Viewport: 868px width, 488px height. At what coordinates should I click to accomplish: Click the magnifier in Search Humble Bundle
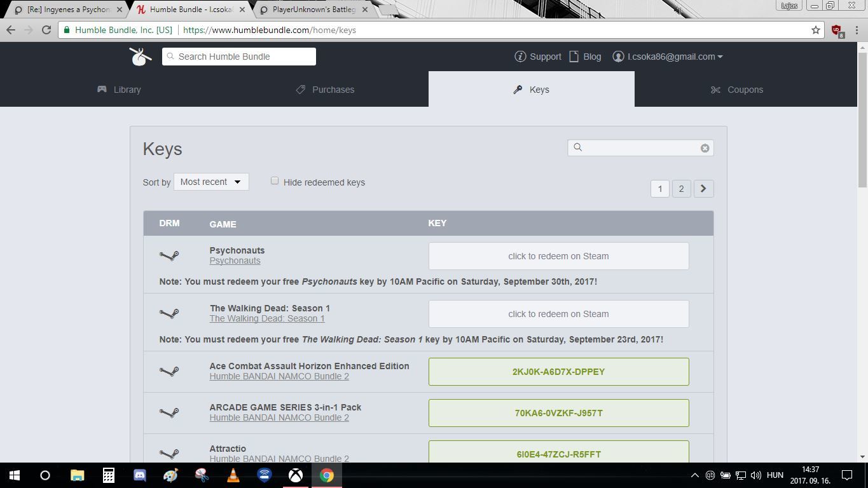click(x=170, y=57)
